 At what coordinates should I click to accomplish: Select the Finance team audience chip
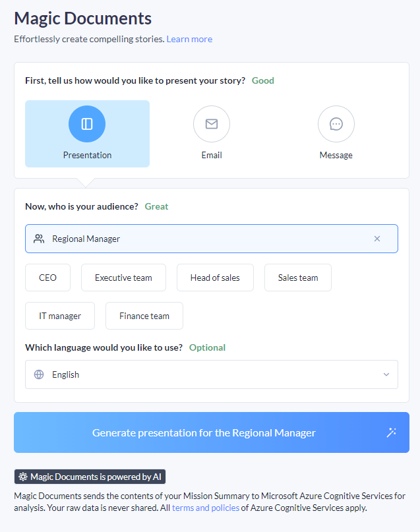[144, 316]
